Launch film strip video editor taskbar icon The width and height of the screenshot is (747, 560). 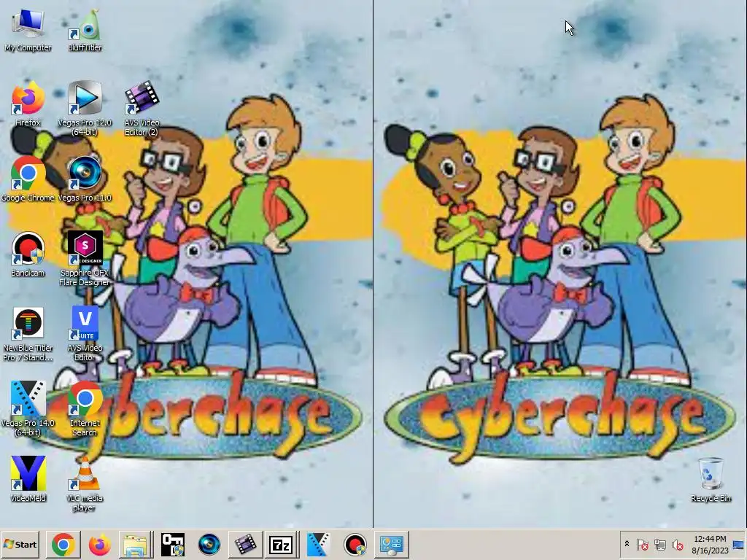pyautogui.click(x=245, y=544)
